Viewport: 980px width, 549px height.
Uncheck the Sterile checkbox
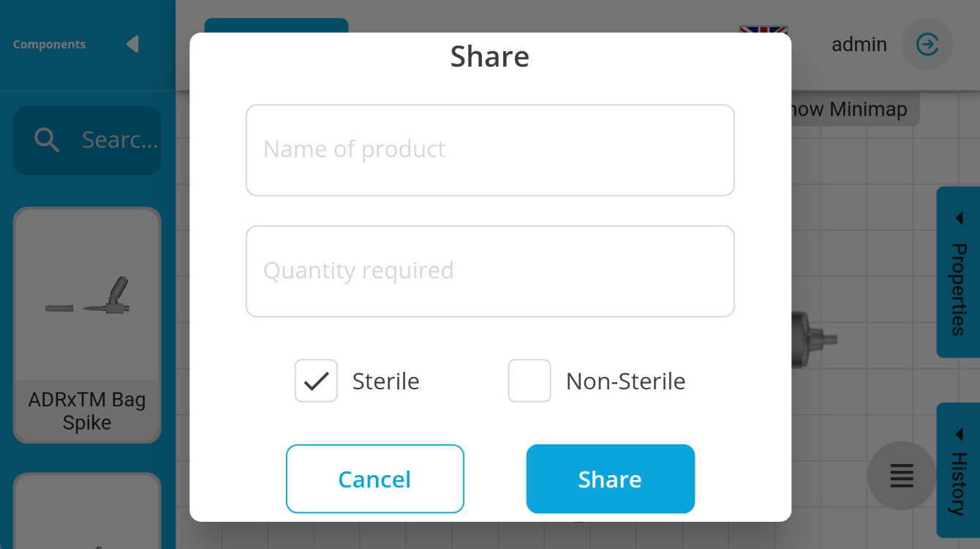click(x=316, y=381)
